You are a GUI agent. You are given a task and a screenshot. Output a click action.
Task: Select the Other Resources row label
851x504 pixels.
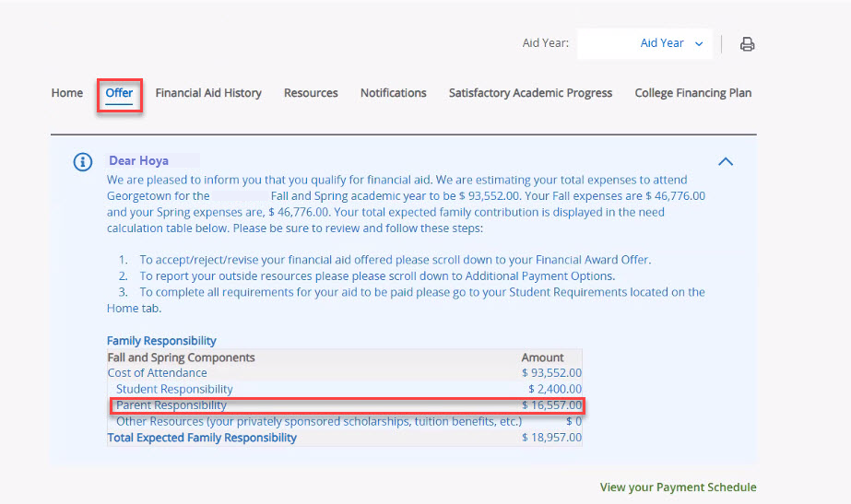pyautogui.click(x=318, y=421)
